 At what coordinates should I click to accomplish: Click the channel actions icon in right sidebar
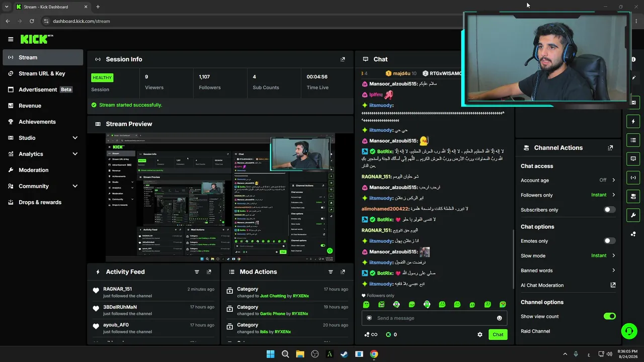coord(633,196)
